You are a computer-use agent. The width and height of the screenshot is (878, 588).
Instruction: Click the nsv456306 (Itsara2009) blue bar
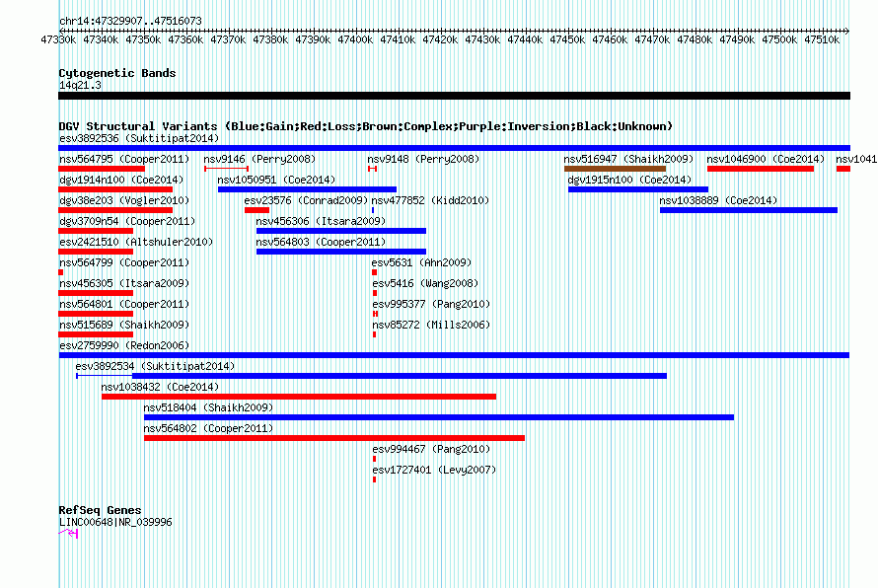[341, 231]
